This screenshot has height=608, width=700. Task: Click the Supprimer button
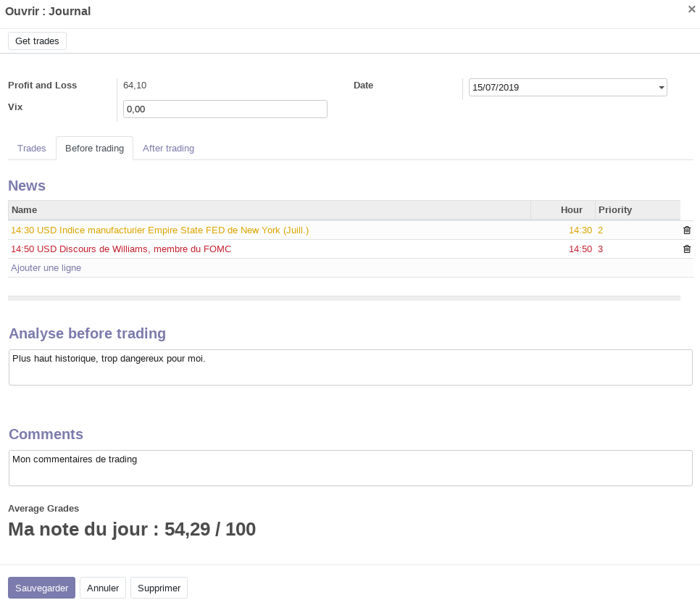[159, 588]
